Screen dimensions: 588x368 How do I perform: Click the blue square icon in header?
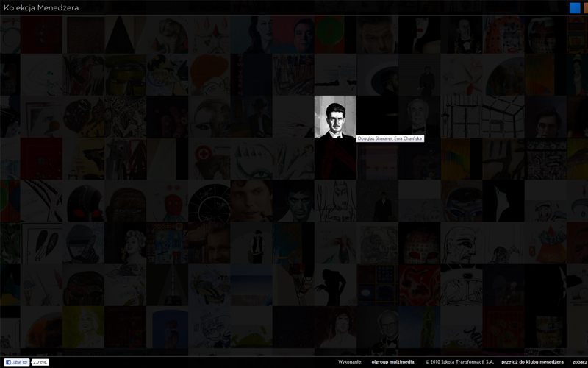pos(575,8)
